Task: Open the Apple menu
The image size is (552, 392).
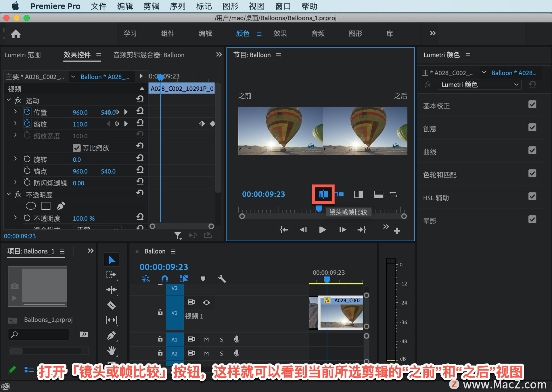Action: (15, 6)
